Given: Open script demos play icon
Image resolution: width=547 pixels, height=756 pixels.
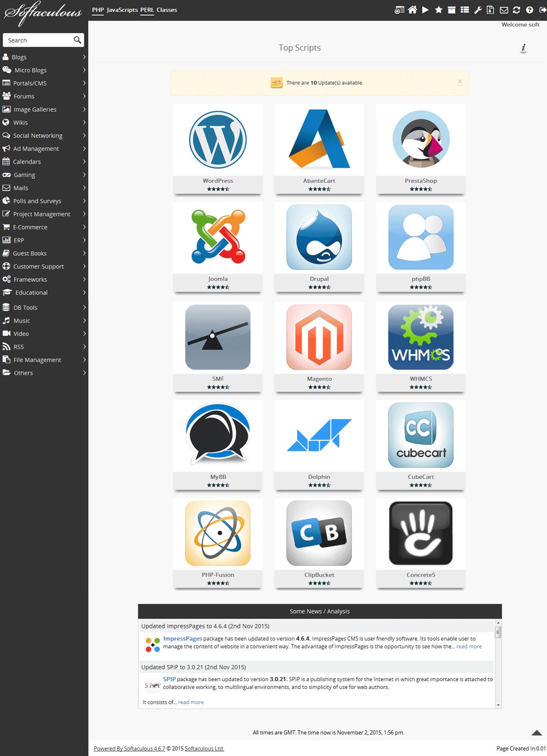Looking at the screenshot, I should (x=425, y=10).
